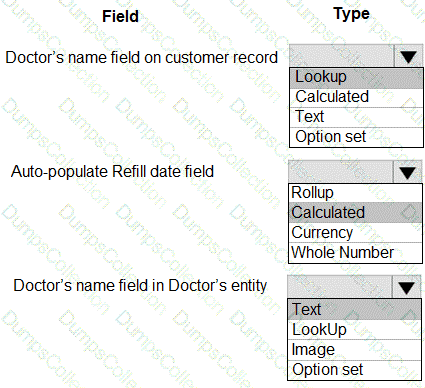Pick Text in the first type list
The image size is (425, 388).
(356, 117)
